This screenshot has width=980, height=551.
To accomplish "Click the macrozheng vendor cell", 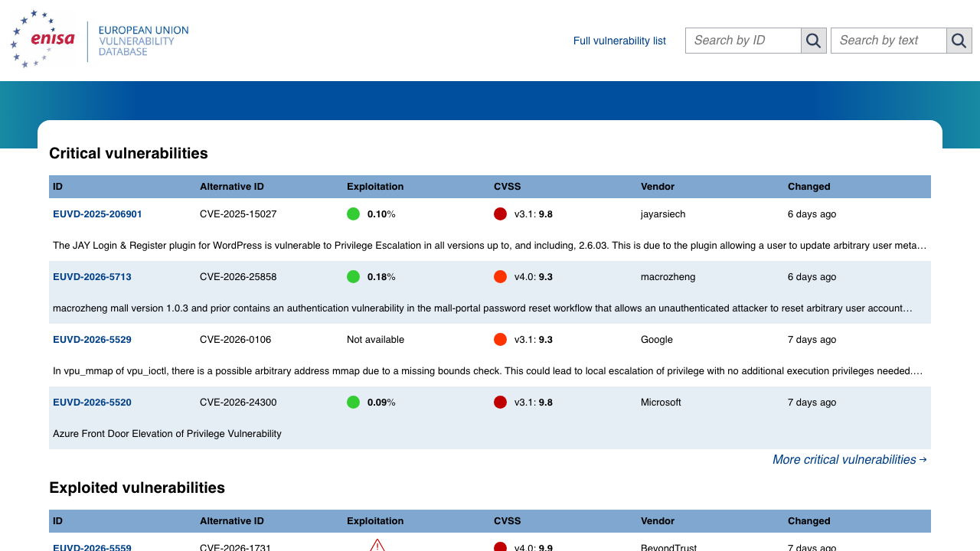I will [668, 277].
